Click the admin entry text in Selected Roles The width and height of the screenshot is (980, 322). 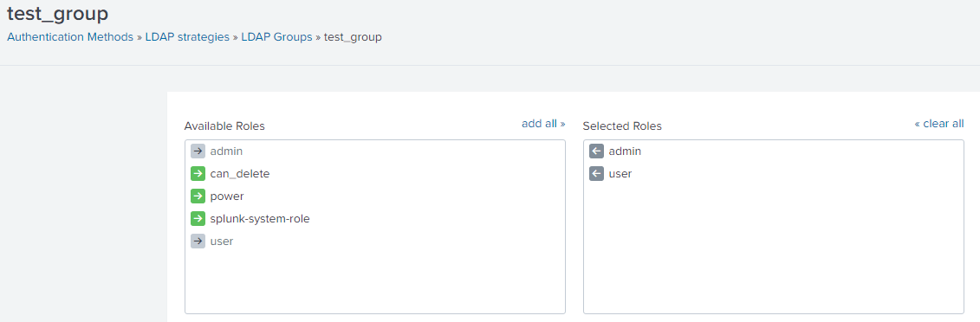(x=625, y=151)
